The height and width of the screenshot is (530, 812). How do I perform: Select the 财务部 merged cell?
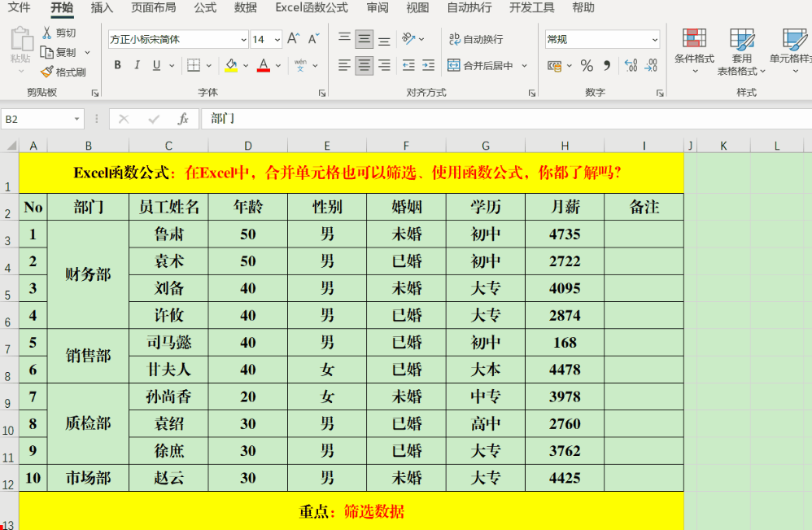[x=88, y=274]
